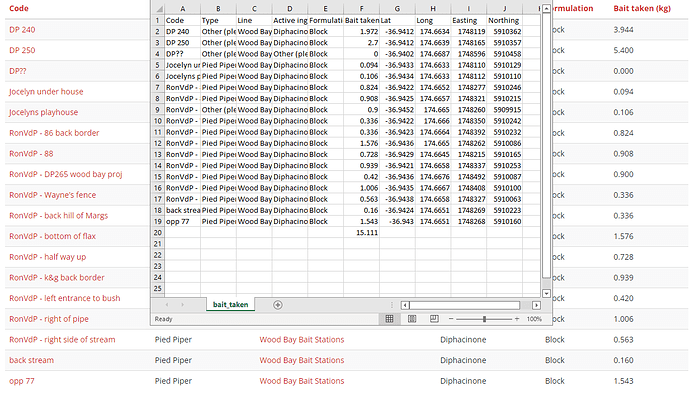Screen dimensions: 690x396
Task: Open Wood Bay Bait Stations link for opp 77
Action: pos(301,381)
